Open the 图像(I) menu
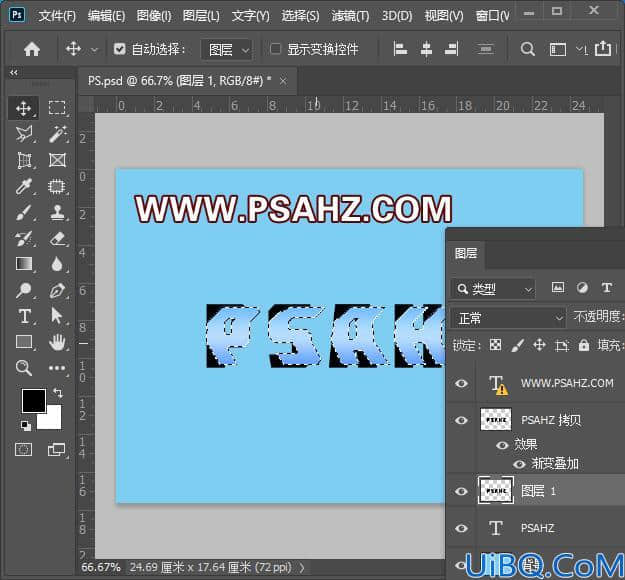The width and height of the screenshot is (625, 580). [153, 16]
